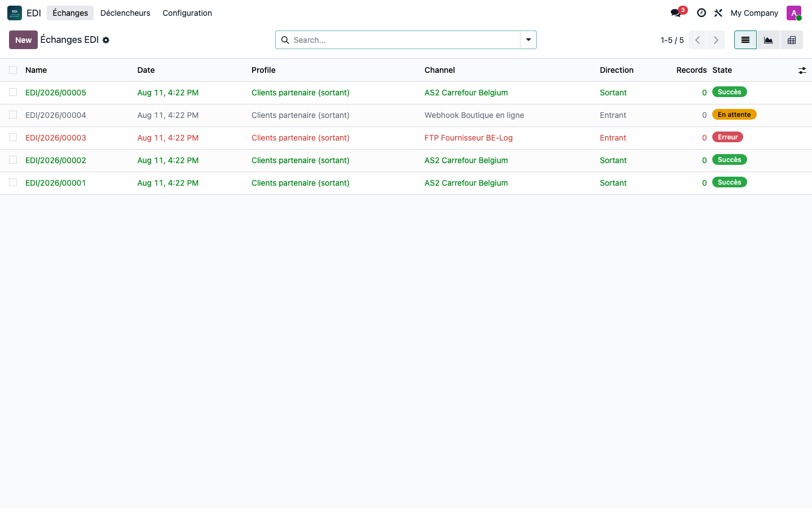
Task: Go to the previous page of records
Action: coord(698,40)
